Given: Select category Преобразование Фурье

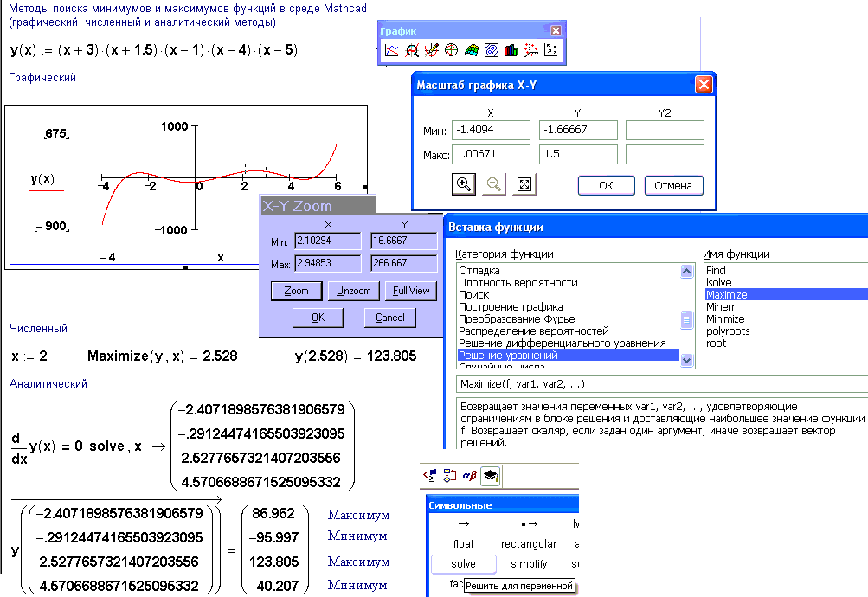Looking at the screenshot, I should pos(568,319).
